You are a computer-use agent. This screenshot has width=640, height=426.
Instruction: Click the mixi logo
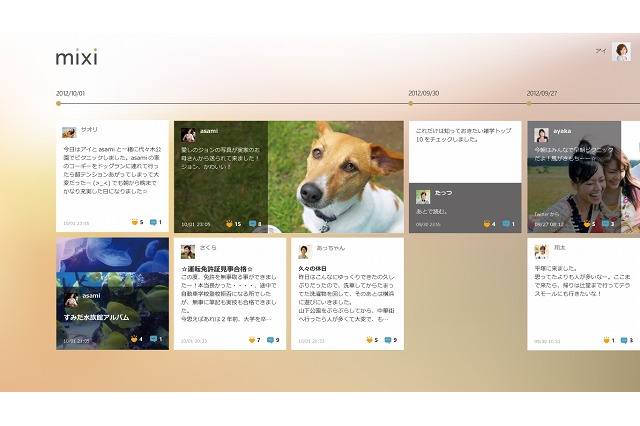click(76, 57)
